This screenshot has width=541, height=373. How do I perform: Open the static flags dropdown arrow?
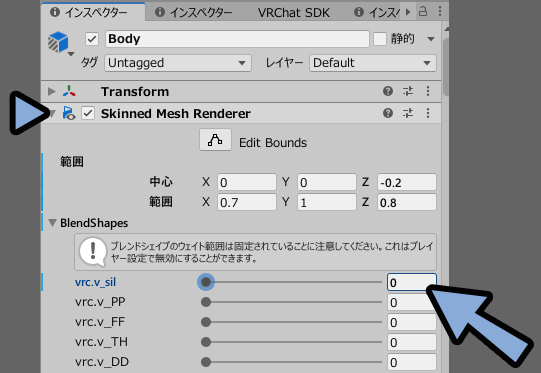pyautogui.click(x=431, y=39)
